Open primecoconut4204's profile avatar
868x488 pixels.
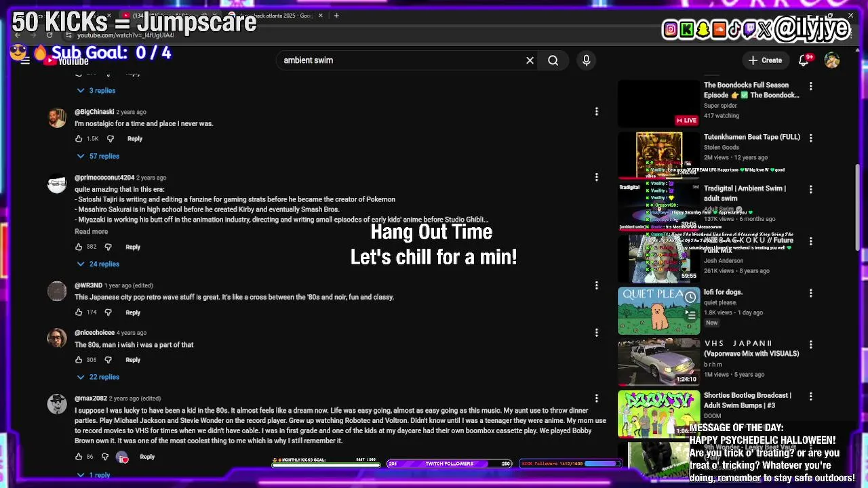click(x=57, y=183)
